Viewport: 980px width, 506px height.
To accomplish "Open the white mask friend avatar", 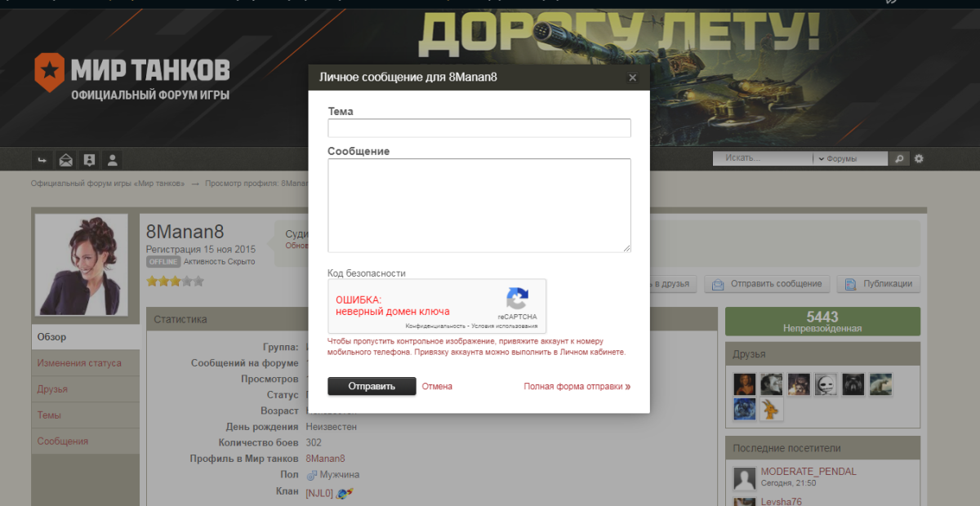I will [826, 384].
